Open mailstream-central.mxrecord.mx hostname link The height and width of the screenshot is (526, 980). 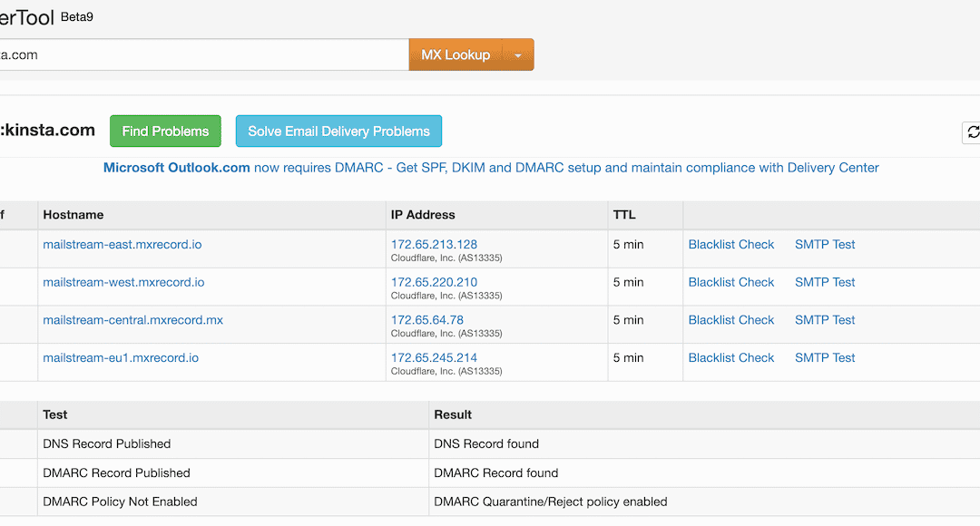pyautogui.click(x=133, y=320)
